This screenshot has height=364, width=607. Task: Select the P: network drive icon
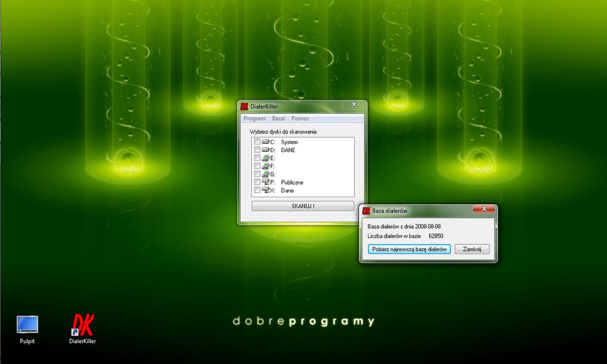[266, 182]
